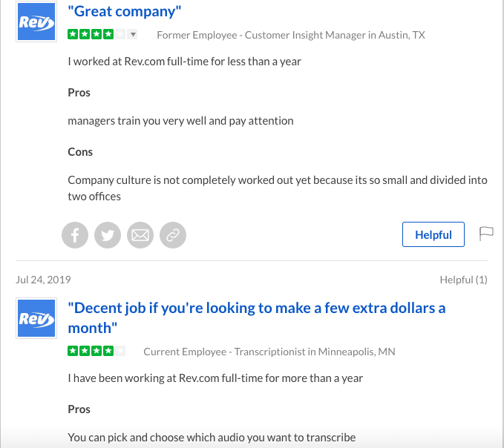Click the Helpful (1) count text

pyautogui.click(x=463, y=280)
